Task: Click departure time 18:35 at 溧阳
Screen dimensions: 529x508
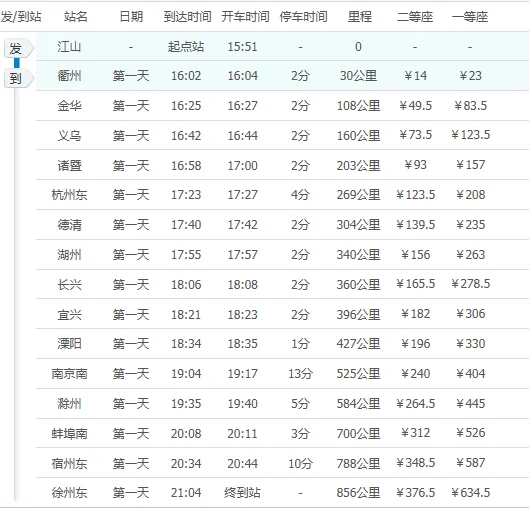Action: click(243, 344)
